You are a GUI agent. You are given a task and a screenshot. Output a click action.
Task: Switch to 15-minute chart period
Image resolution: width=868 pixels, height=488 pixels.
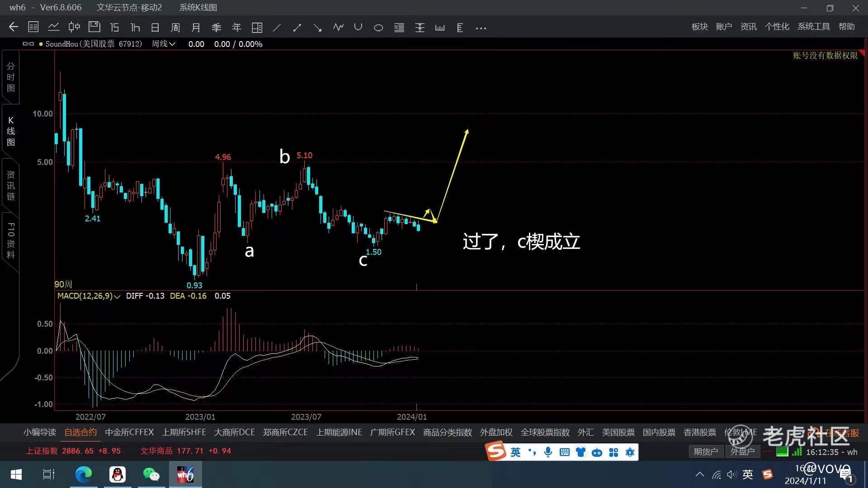(x=114, y=28)
